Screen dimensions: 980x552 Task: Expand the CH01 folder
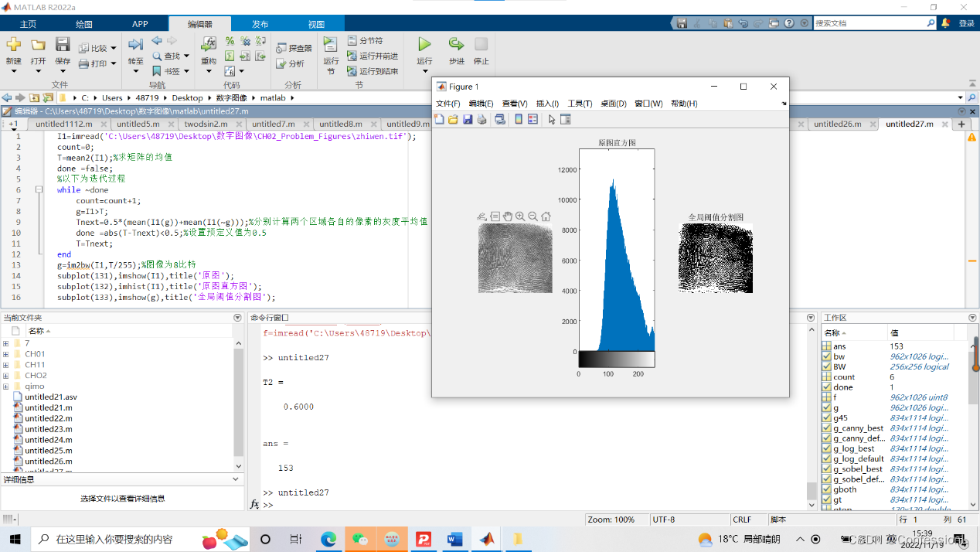(x=5, y=354)
